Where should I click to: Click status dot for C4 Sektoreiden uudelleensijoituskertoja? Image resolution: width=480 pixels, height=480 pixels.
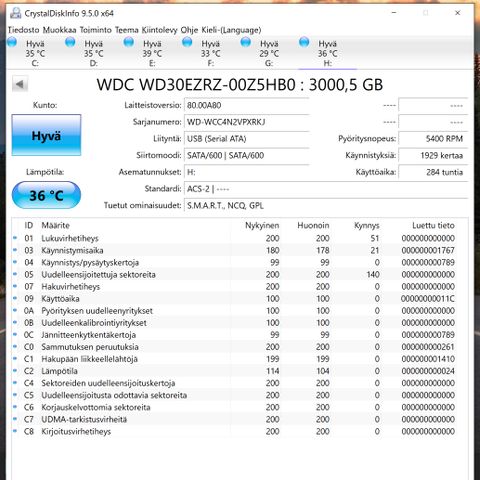click(x=15, y=383)
